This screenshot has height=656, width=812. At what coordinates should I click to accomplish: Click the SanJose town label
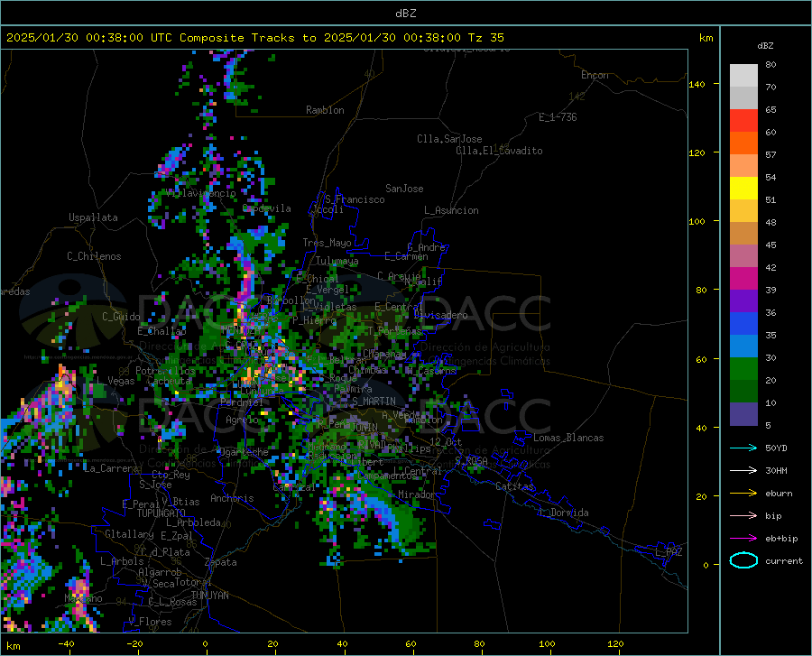click(404, 189)
